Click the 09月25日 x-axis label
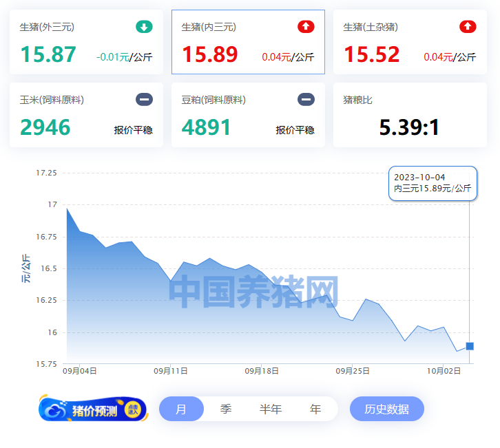The image size is (500, 448). click(x=353, y=371)
